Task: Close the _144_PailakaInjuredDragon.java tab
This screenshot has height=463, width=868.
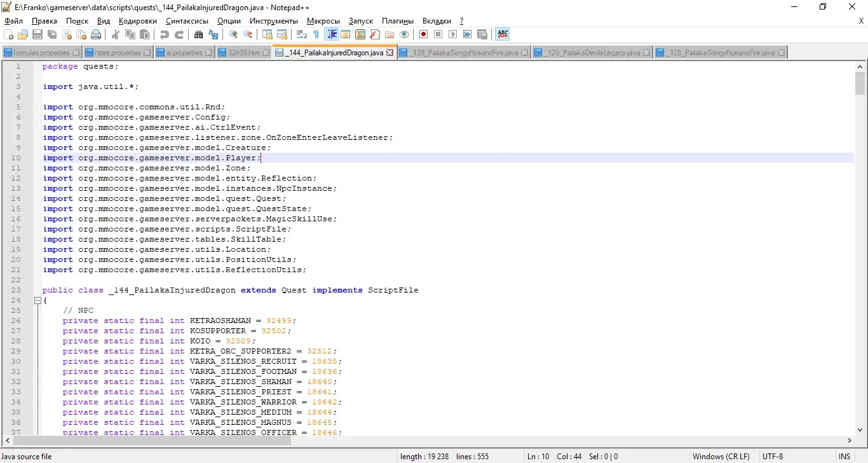Action: [x=390, y=53]
